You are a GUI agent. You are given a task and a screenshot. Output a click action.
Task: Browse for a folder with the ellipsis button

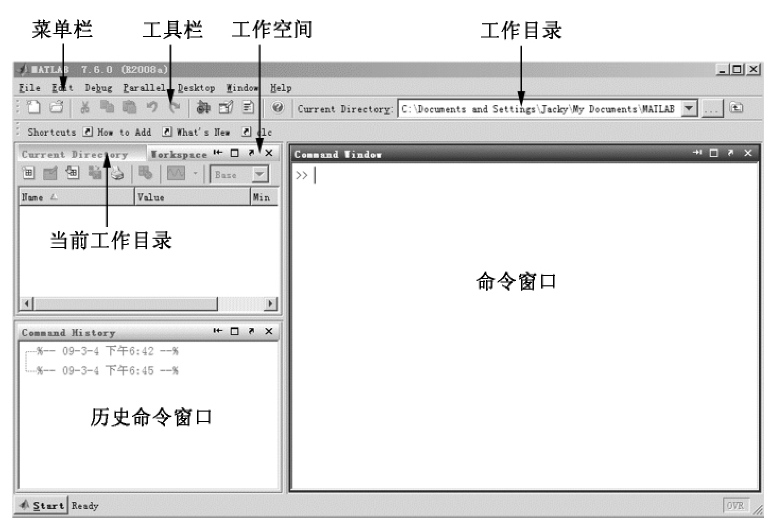pyautogui.click(x=712, y=109)
